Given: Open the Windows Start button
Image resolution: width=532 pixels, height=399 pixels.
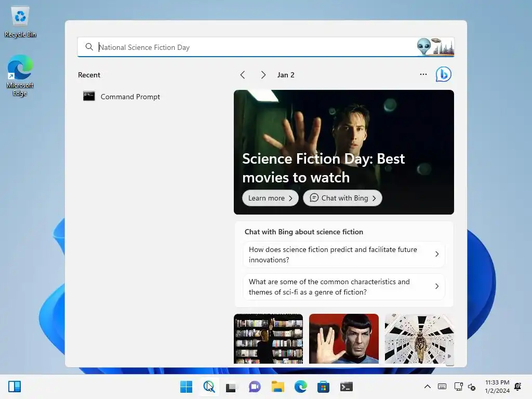Looking at the screenshot, I should [x=186, y=387].
